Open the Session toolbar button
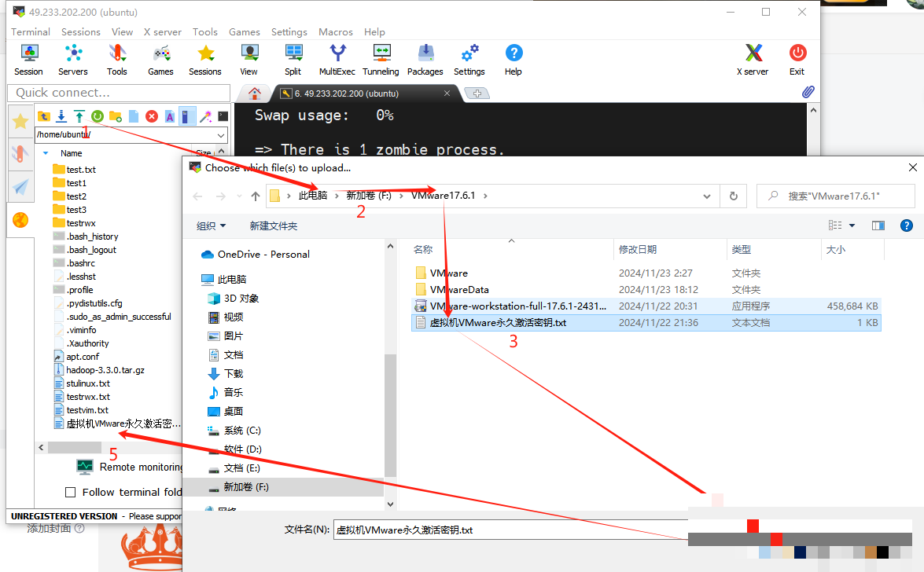This screenshot has height=572, width=924. [29, 60]
